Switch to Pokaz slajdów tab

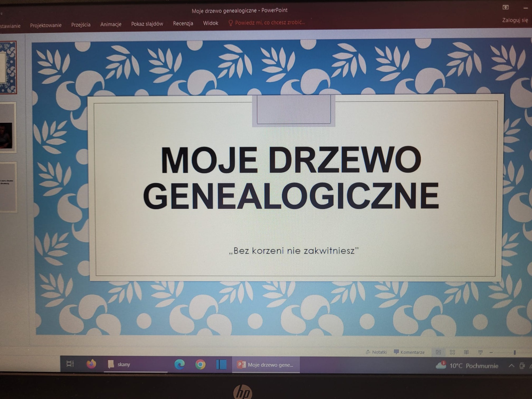[x=147, y=24]
